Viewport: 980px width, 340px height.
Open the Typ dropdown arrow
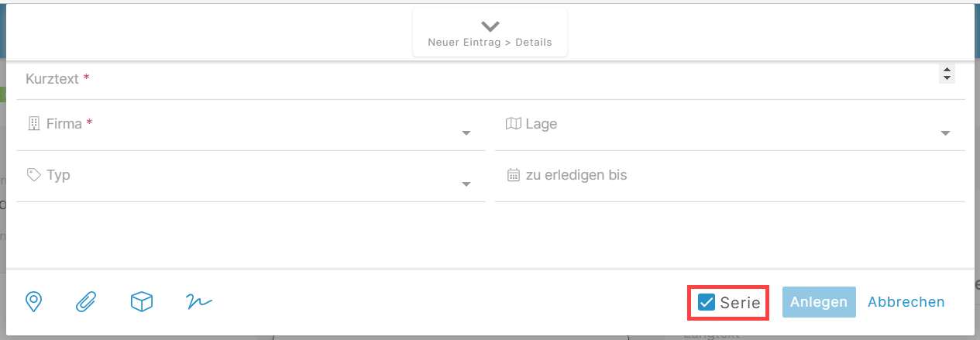[x=466, y=184]
